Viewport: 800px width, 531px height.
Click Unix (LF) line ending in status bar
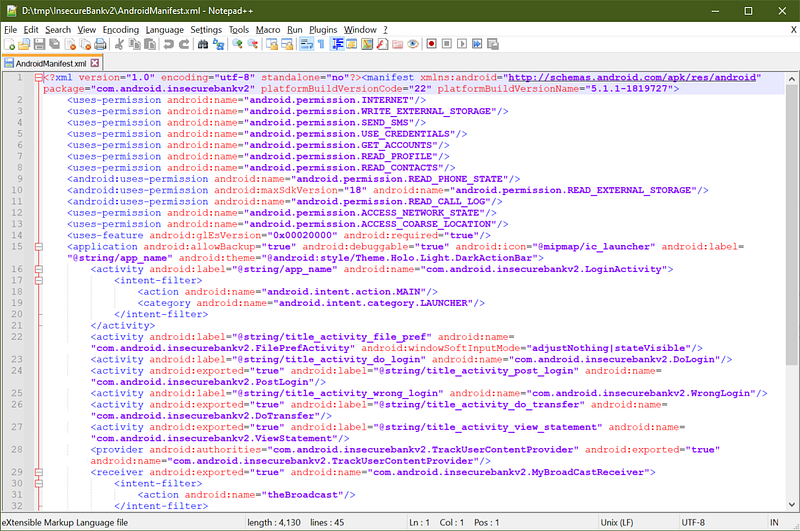[x=617, y=522]
